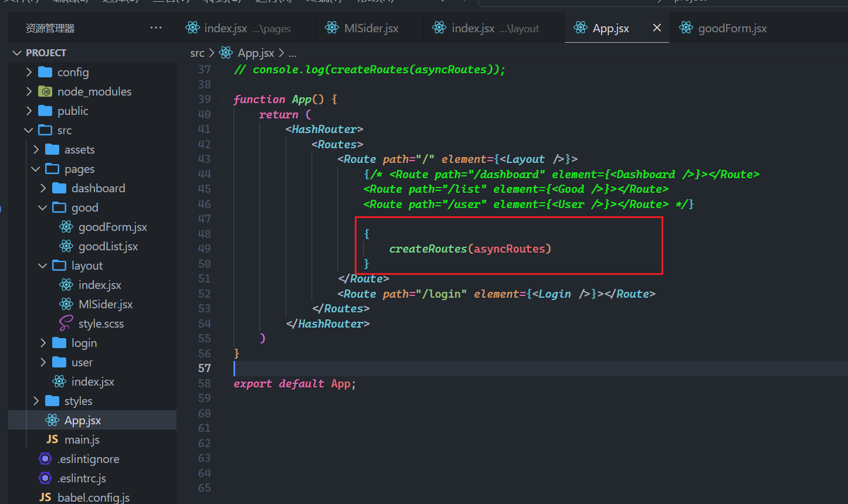Open pages index.jsx below the user folder
Viewport: 848px width, 504px height.
point(93,382)
